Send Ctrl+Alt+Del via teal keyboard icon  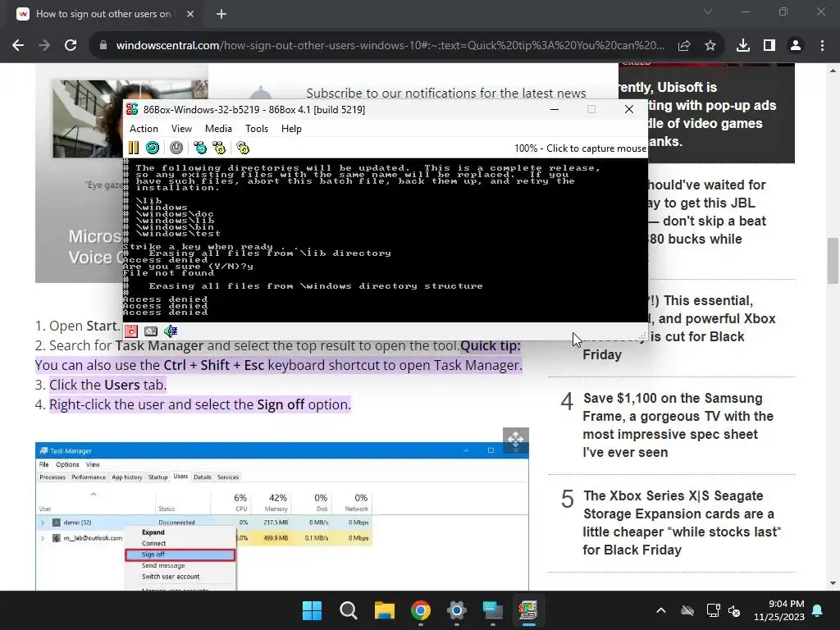pos(200,148)
